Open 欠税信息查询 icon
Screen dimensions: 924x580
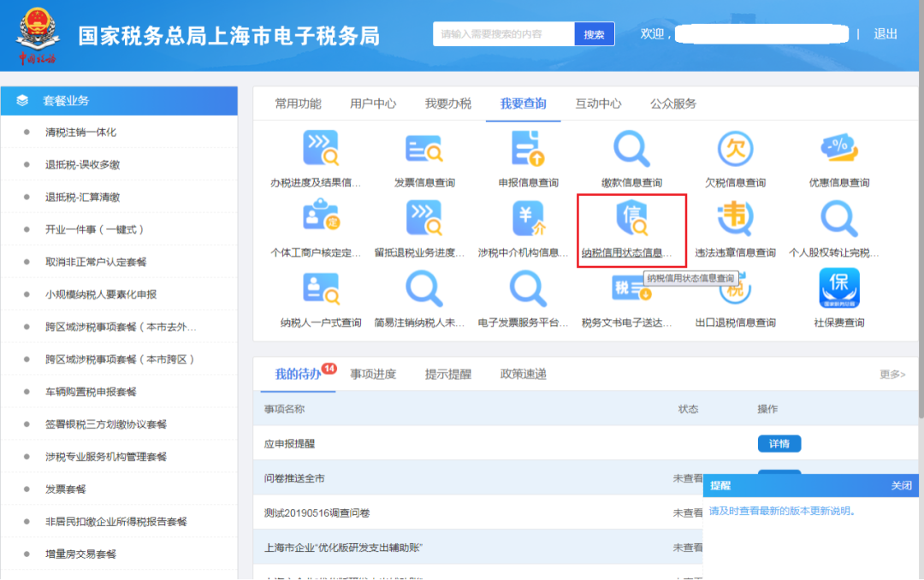click(735, 148)
